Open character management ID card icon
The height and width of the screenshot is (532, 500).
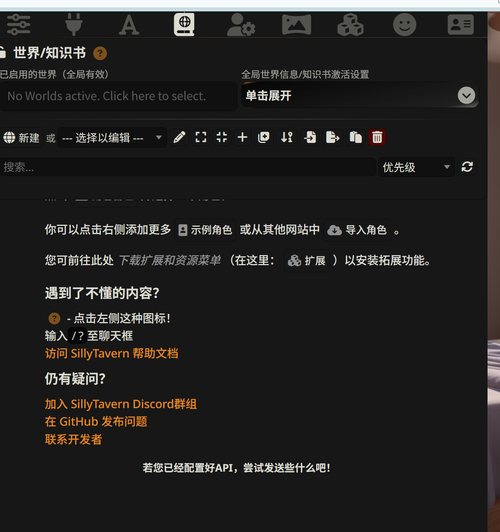click(460, 24)
